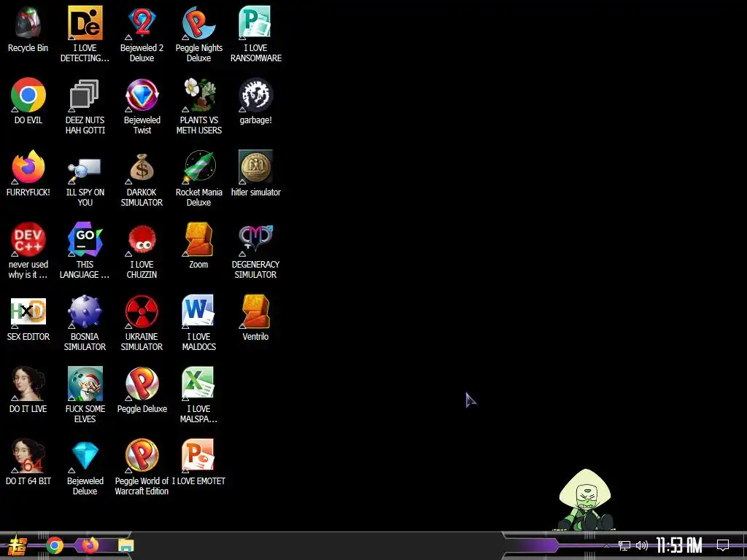Screen dimensions: 747x560
Task: Open the calendar via the 11:53 AM clock
Action: coord(679,545)
